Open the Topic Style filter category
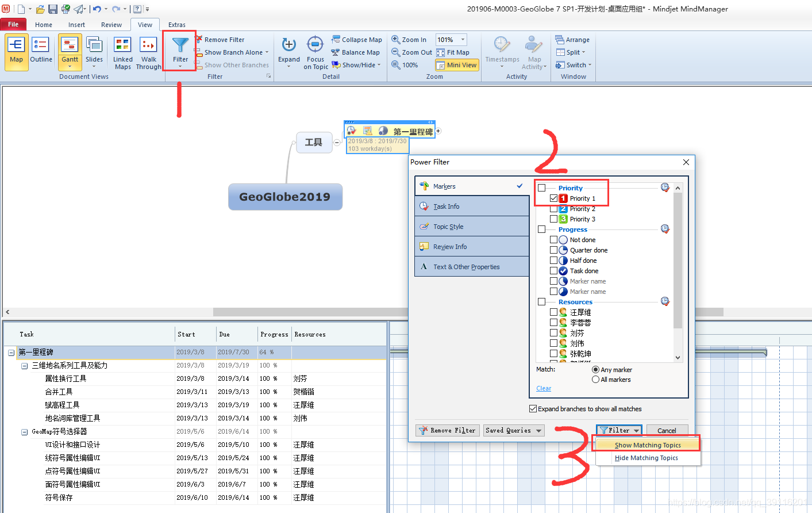 472,226
